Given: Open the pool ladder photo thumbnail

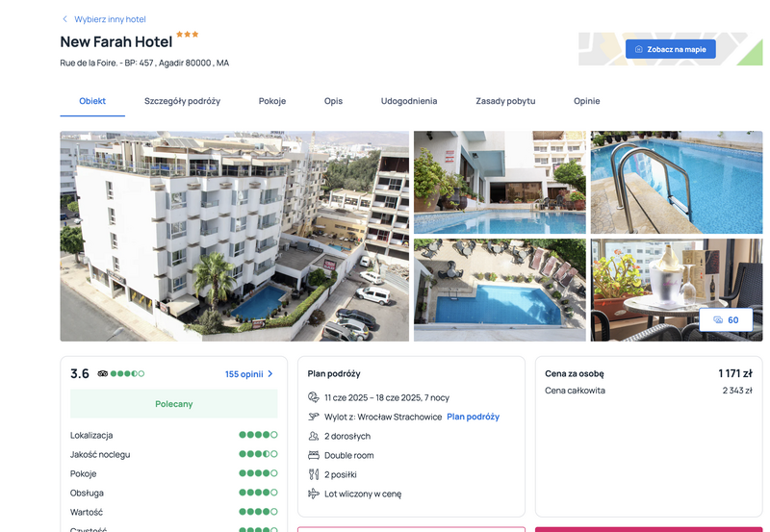Looking at the screenshot, I should (x=677, y=182).
